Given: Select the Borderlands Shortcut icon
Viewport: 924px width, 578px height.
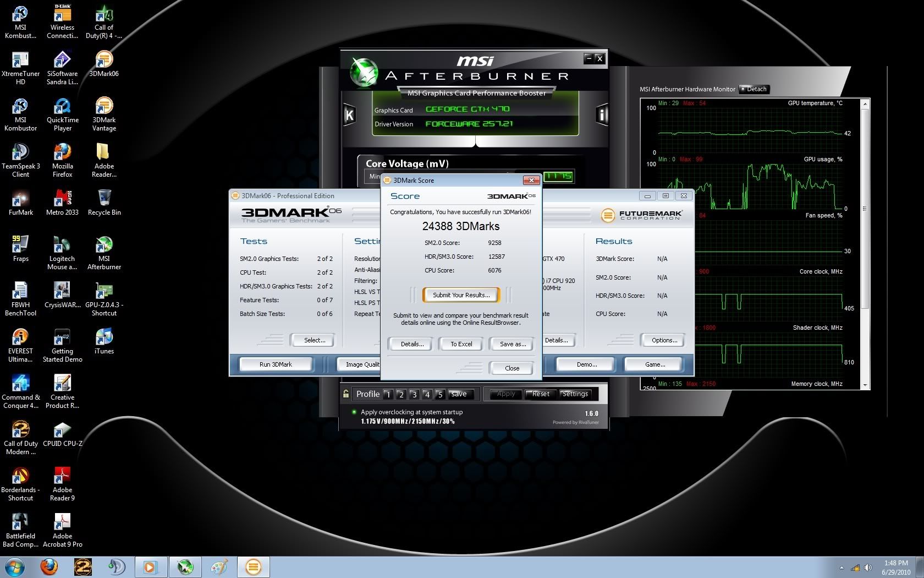Looking at the screenshot, I should point(20,484).
